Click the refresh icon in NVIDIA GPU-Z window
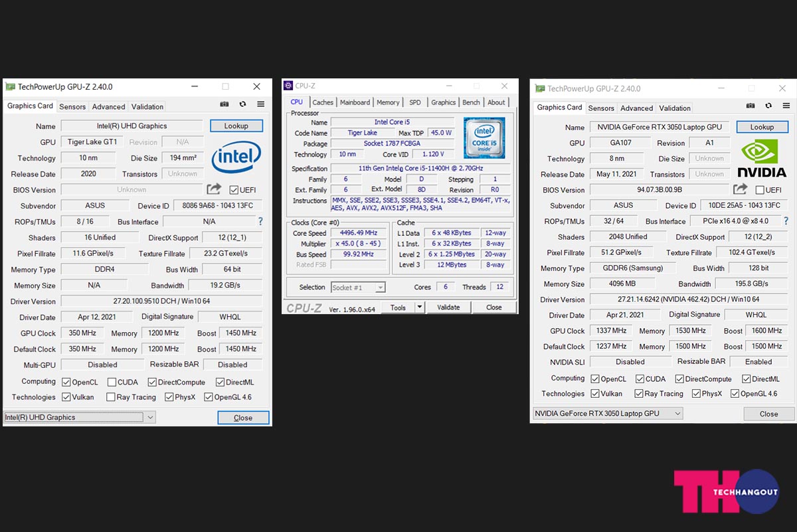 coord(769,106)
